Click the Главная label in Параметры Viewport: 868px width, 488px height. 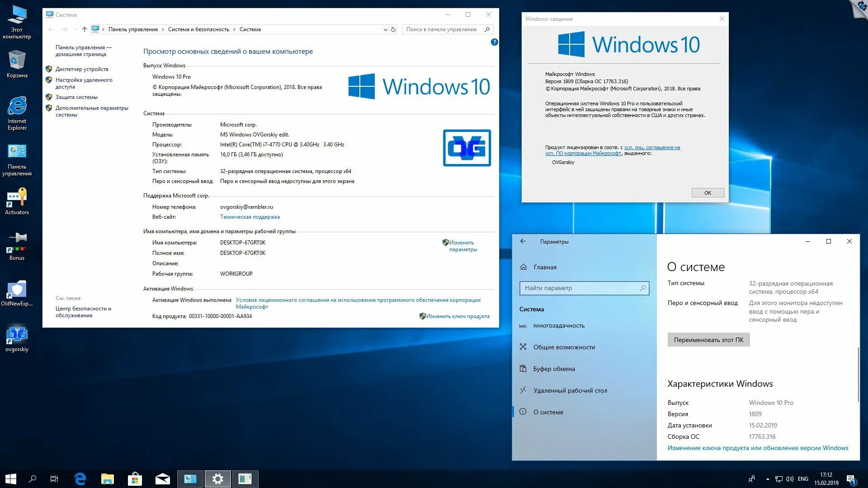pos(545,267)
